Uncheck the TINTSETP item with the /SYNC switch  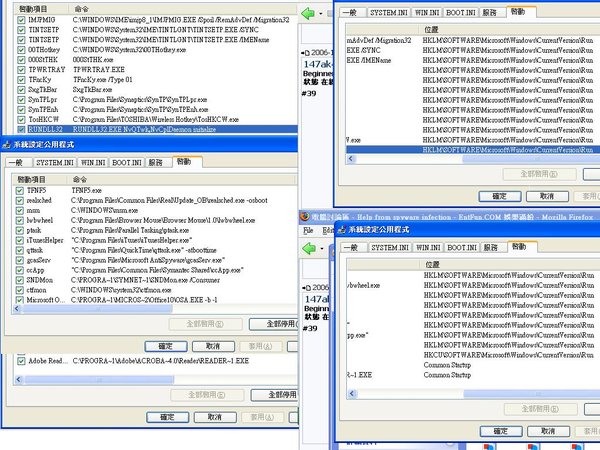21,30
